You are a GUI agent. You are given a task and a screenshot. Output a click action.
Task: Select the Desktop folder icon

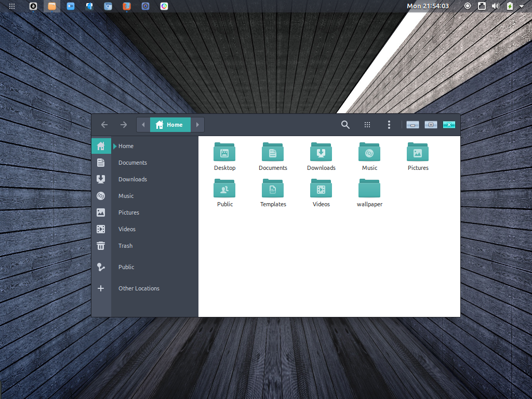224,152
